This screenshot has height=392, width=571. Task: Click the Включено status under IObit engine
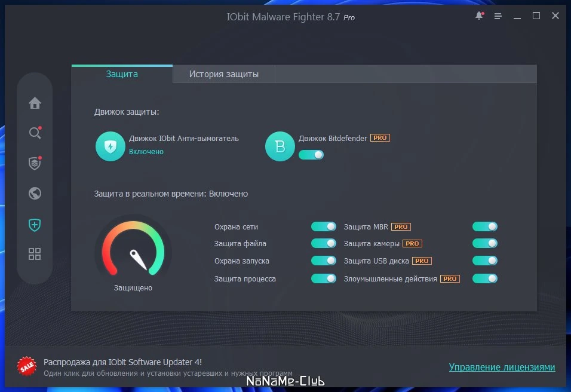click(x=146, y=152)
